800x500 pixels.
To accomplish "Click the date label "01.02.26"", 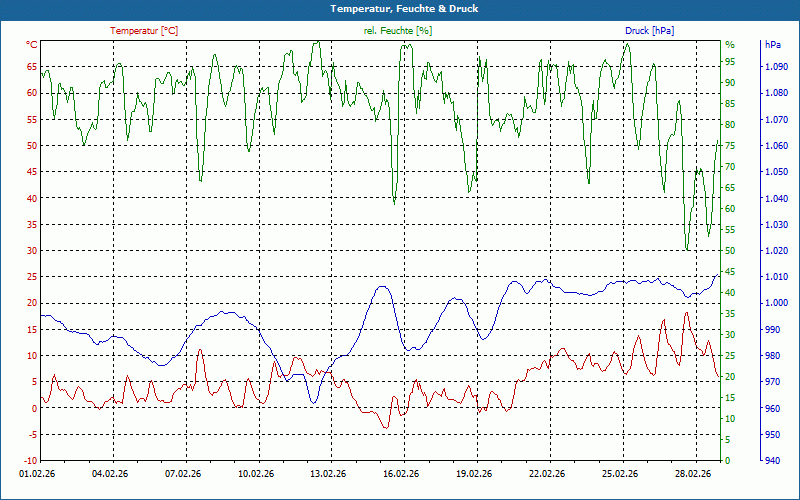I will point(37,474).
